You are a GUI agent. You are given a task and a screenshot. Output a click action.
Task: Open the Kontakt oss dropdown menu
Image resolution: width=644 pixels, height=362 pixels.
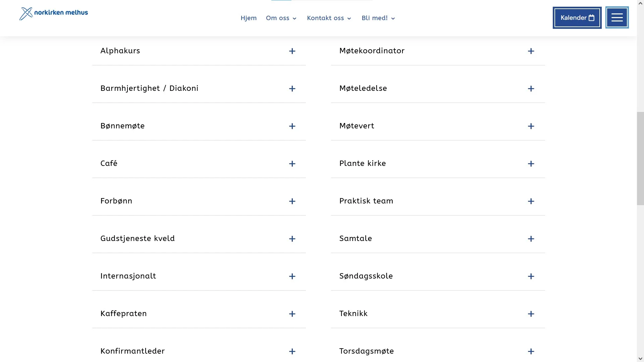pyautogui.click(x=329, y=18)
